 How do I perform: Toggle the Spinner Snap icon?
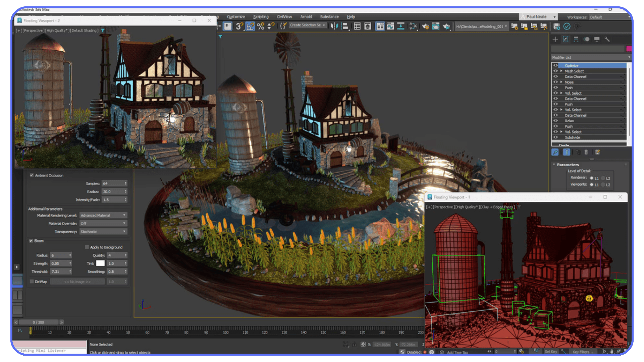tap(271, 26)
